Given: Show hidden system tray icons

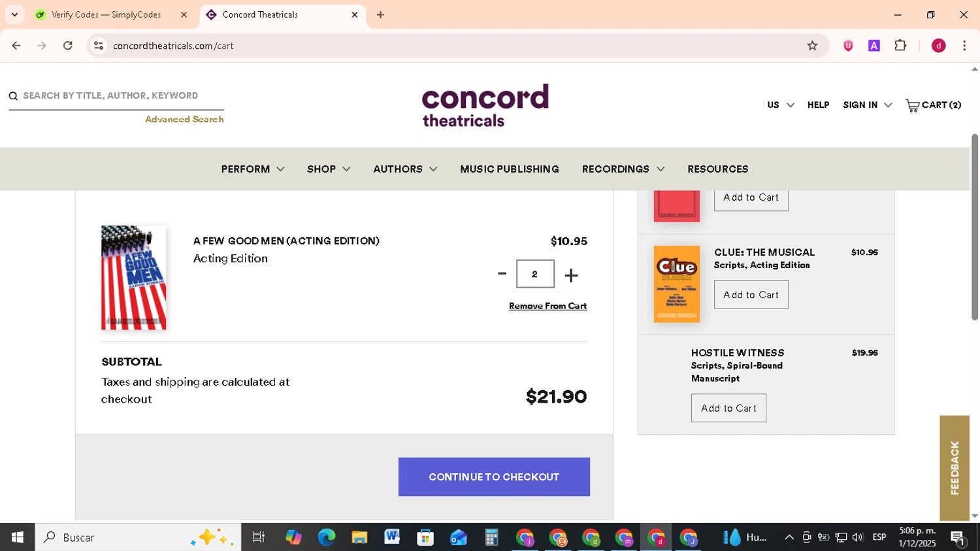Looking at the screenshot, I should point(789,537).
